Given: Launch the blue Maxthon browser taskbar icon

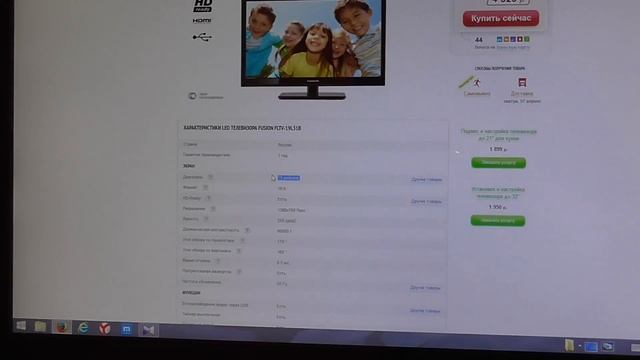Looking at the screenshot, I should (127, 329).
